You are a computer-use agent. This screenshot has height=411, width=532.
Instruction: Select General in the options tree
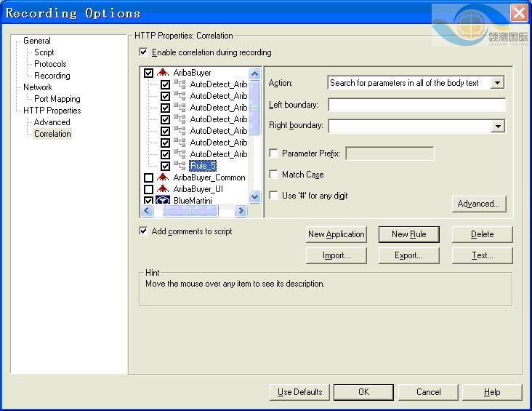click(37, 41)
